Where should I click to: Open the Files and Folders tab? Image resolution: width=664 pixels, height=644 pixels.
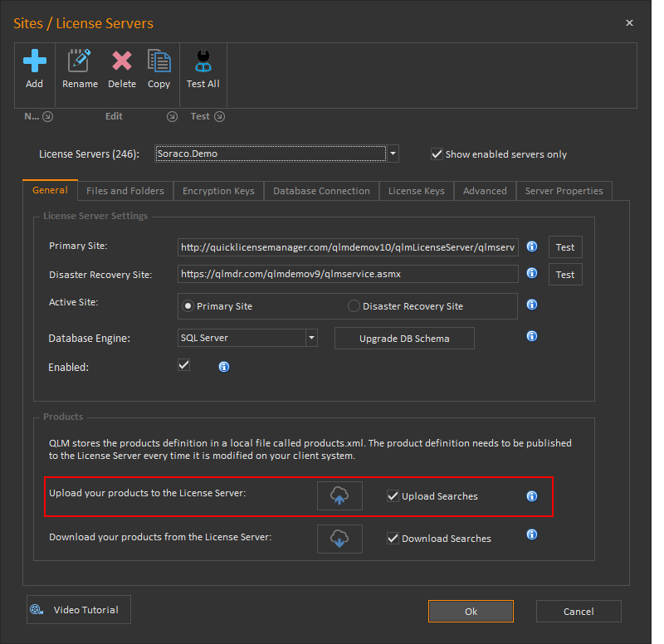coord(125,191)
